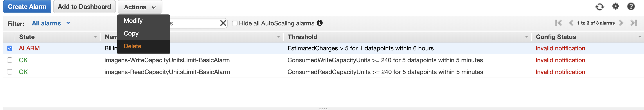This screenshot has width=644, height=110.
Task: Choose Delete from the Actions menu
Action: pos(133,46)
